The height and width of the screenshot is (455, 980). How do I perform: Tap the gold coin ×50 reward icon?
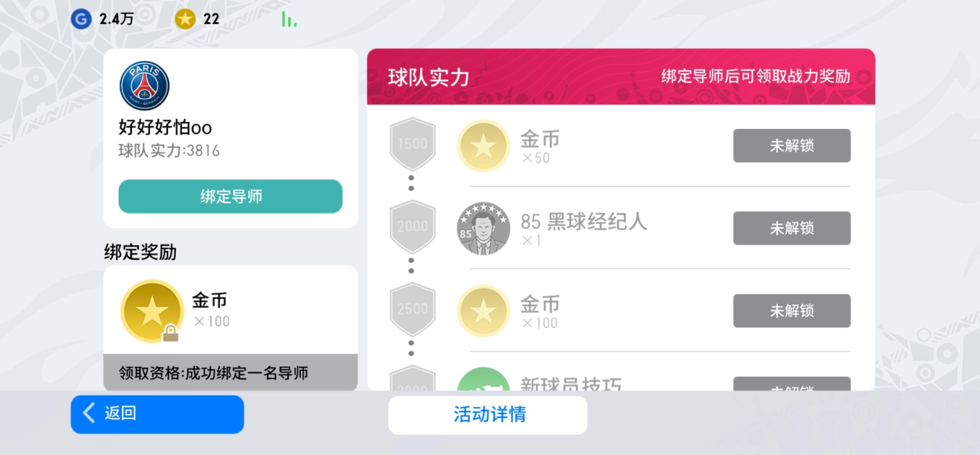(x=483, y=146)
